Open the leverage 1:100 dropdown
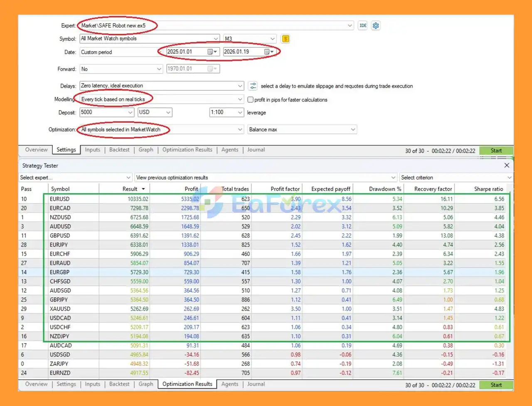 [x=240, y=112]
